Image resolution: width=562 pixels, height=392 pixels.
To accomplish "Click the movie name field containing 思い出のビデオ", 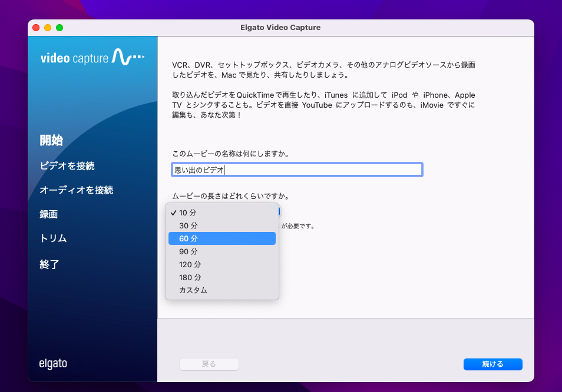I will tap(297, 170).
